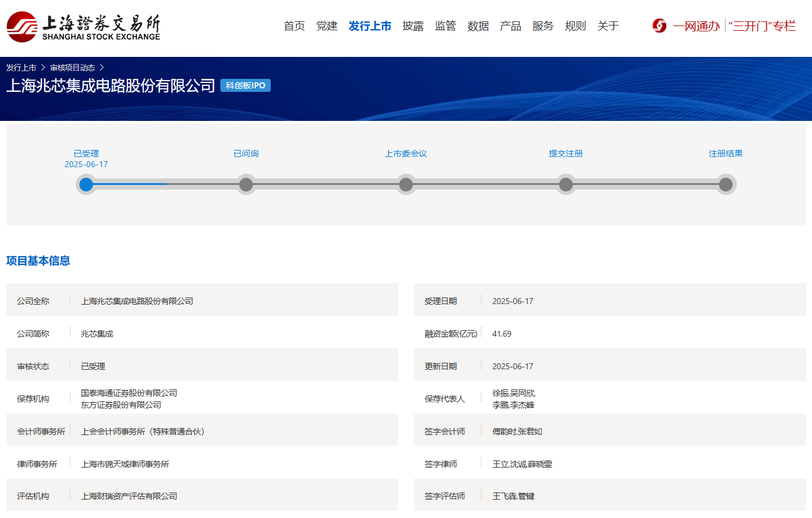This screenshot has width=812, height=518.
Task: Select the 已问询 stage marker
Action: click(246, 184)
